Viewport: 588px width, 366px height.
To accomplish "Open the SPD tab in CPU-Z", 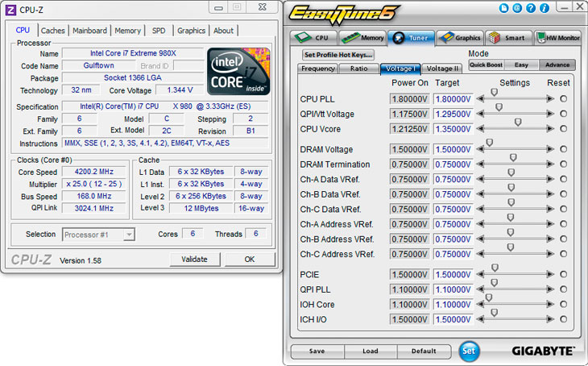I will tap(159, 31).
